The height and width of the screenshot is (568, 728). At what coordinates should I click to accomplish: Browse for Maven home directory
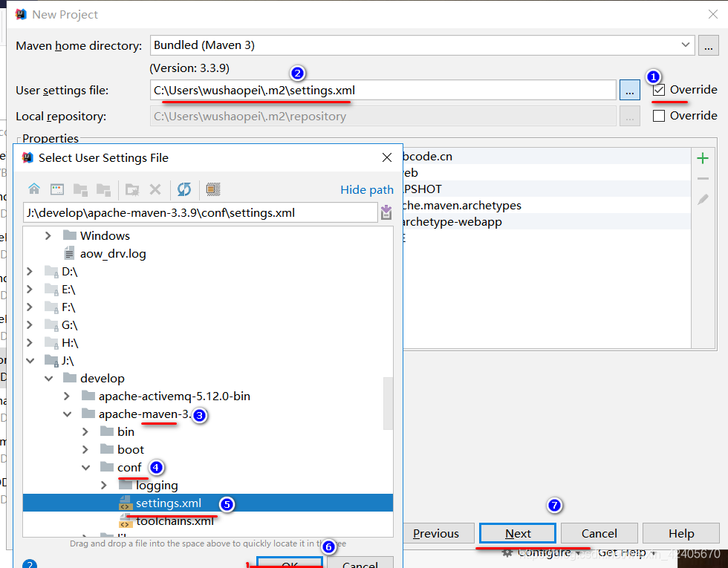click(709, 45)
